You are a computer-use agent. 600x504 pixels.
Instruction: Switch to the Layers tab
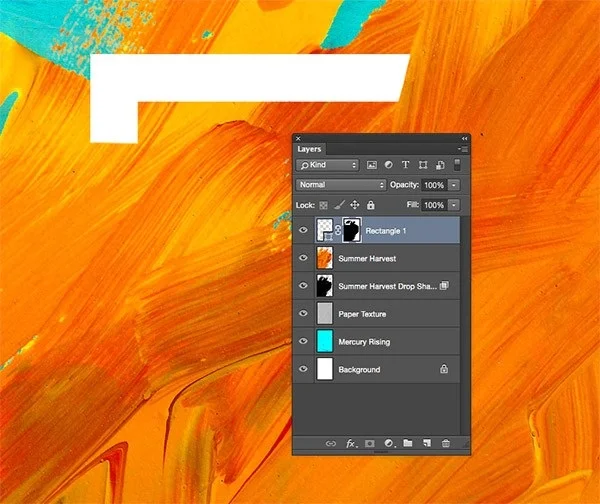click(309, 149)
